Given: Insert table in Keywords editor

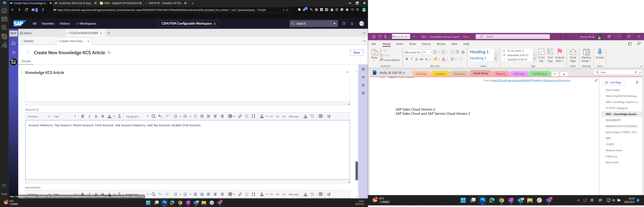Looking at the screenshot, I should point(230,116).
